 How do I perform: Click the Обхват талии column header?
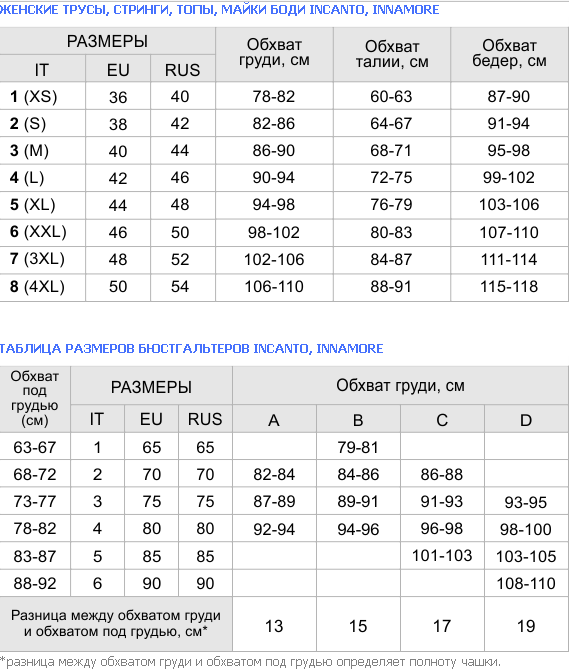tap(392, 54)
